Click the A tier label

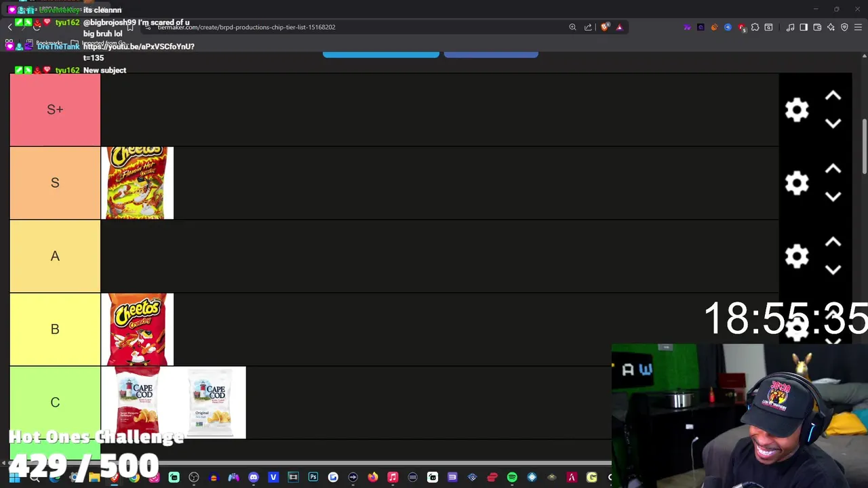[55, 256]
